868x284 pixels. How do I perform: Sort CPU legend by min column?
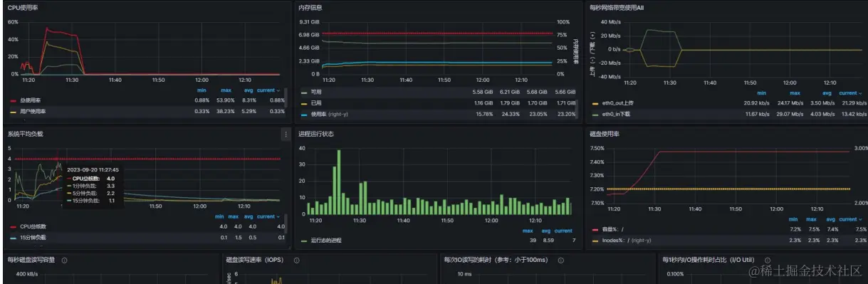[x=202, y=90]
